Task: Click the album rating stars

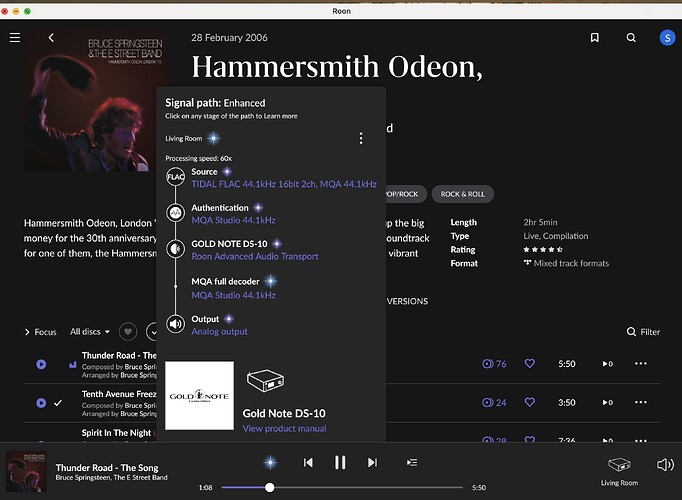Action: click(x=543, y=250)
